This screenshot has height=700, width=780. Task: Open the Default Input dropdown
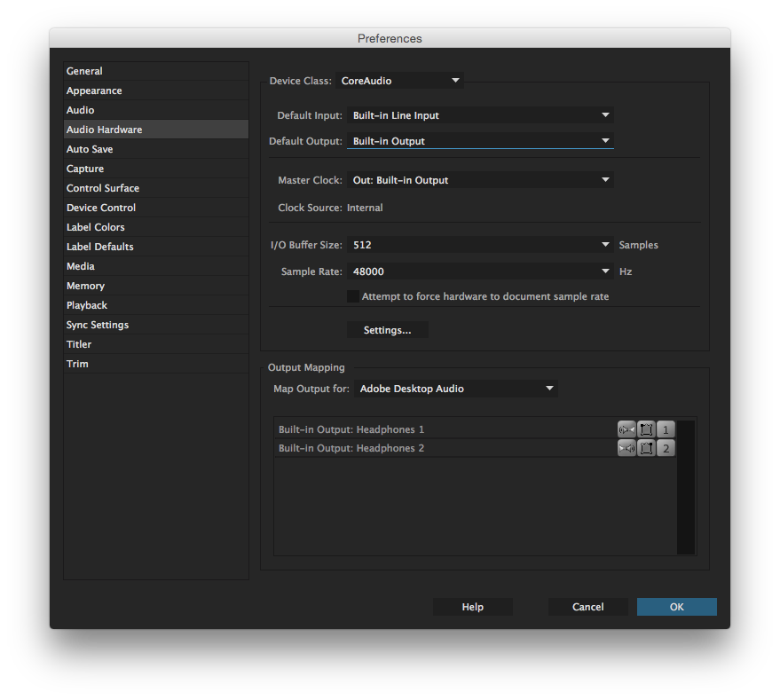pos(480,115)
